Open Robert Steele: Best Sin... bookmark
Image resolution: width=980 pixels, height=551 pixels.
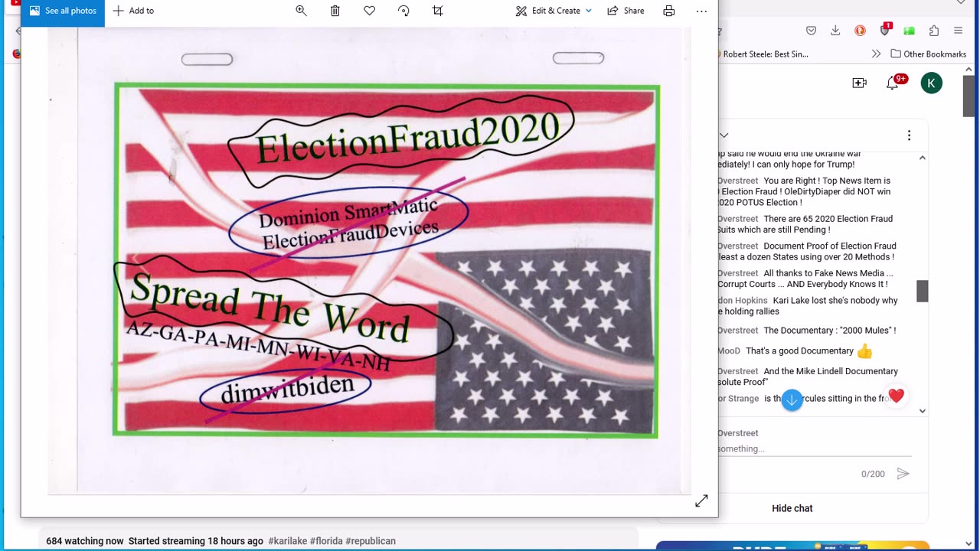tap(763, 54)
